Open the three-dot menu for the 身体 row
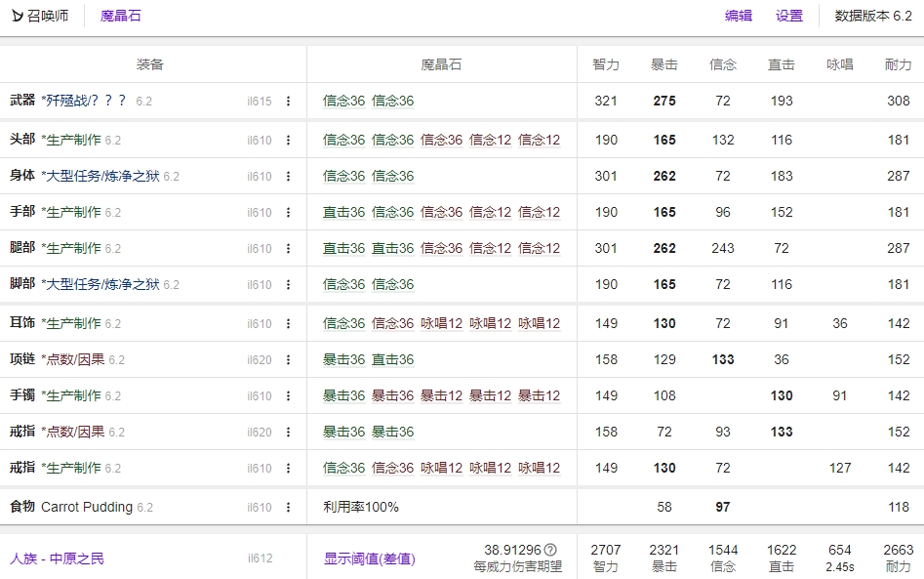The width and height of the screenshot is (924, 579). [288, 177]
